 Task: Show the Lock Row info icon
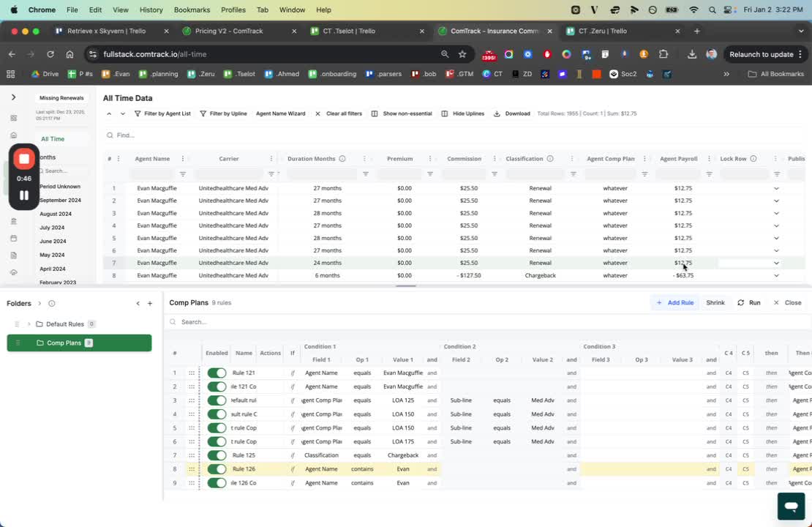point(753,159)
